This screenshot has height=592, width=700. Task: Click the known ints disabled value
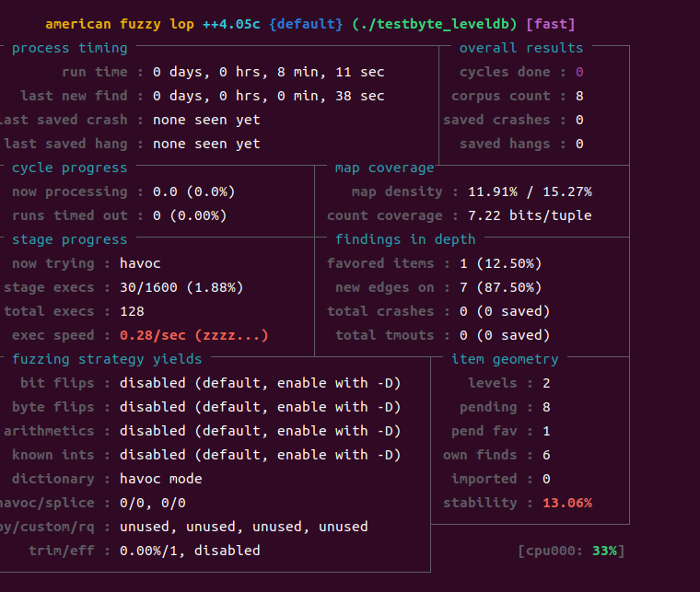point(261,455)
